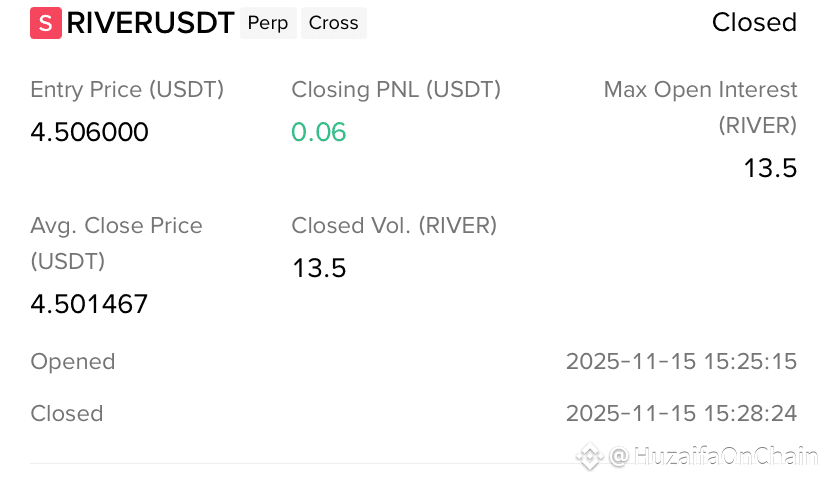Open the RIVERUSDT pair title
827x482 pixels.
pyautogui.click(x=150, y=23)
